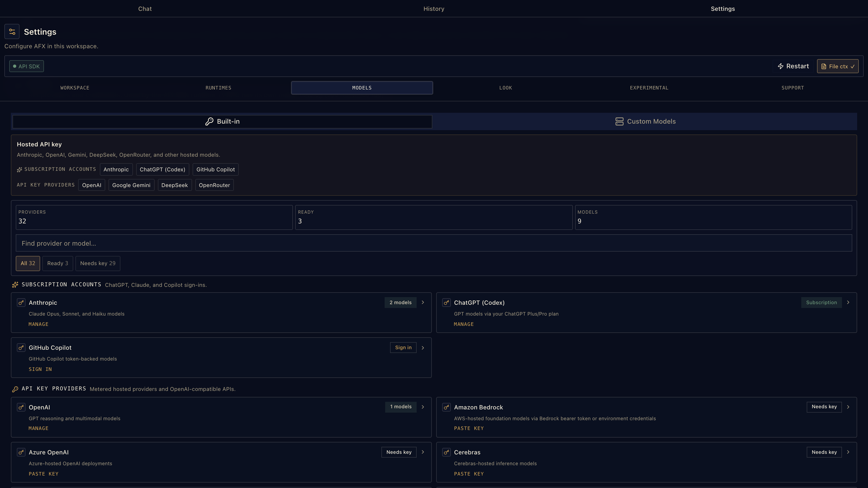
Task: Open the Settings top tab
Action: click(723, 9)
